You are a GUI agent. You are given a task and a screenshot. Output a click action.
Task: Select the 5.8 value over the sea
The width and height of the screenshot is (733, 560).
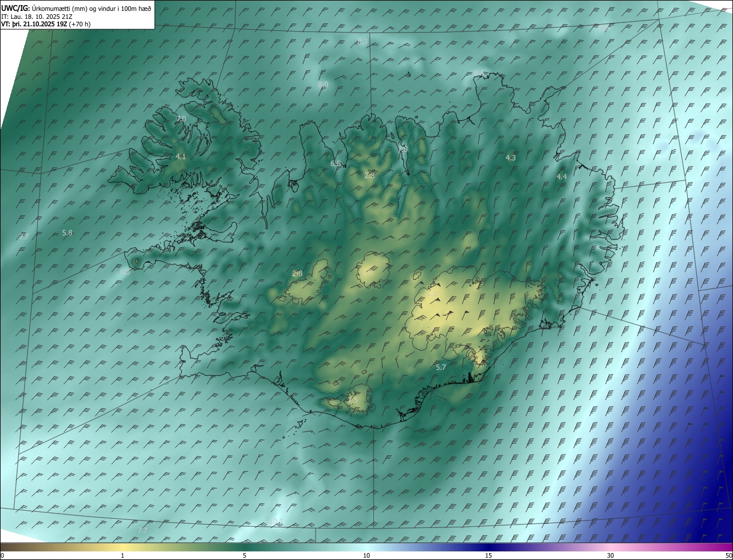[x=67, y=232]
